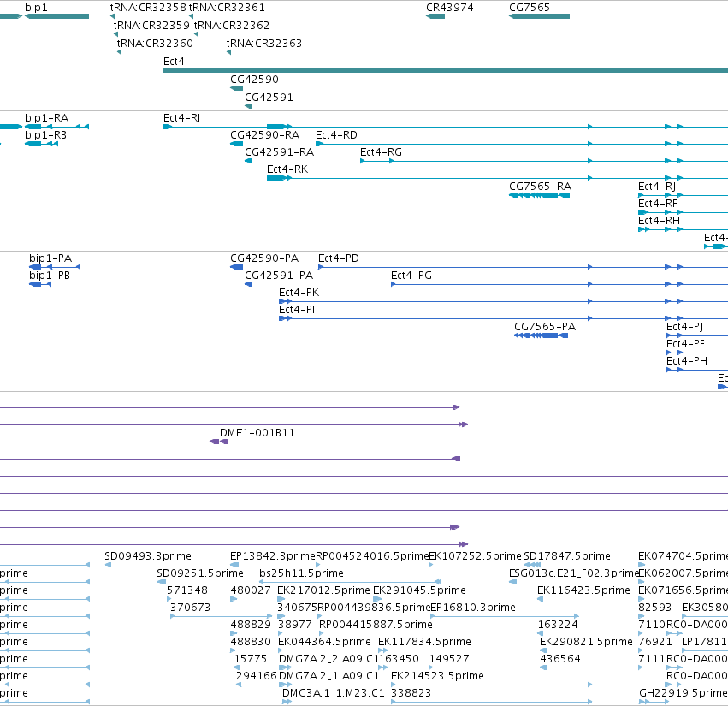Image resolution: width=728 pixels, height=706 pixels.
Task: Click the CG42591-PA protein label
Action: pos(279,276)
